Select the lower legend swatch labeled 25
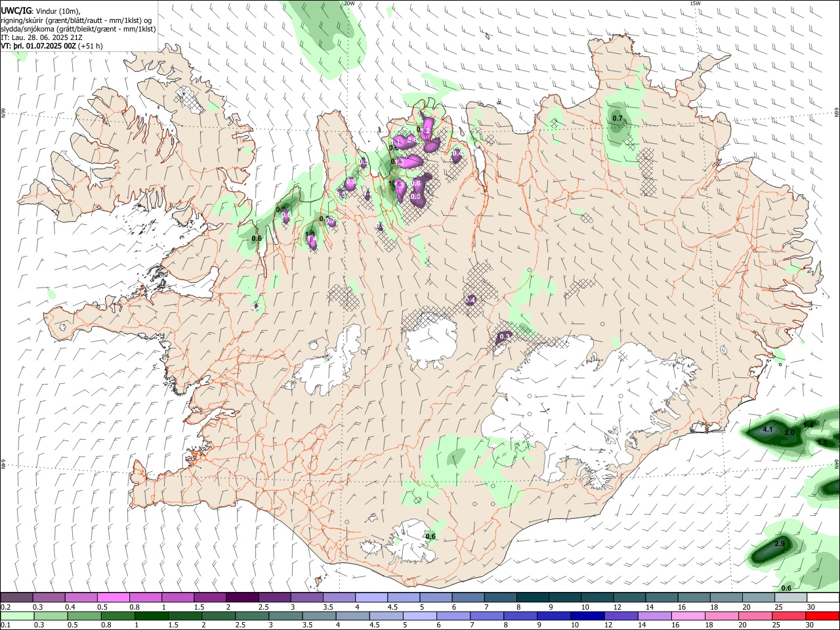 pos(789,616)
